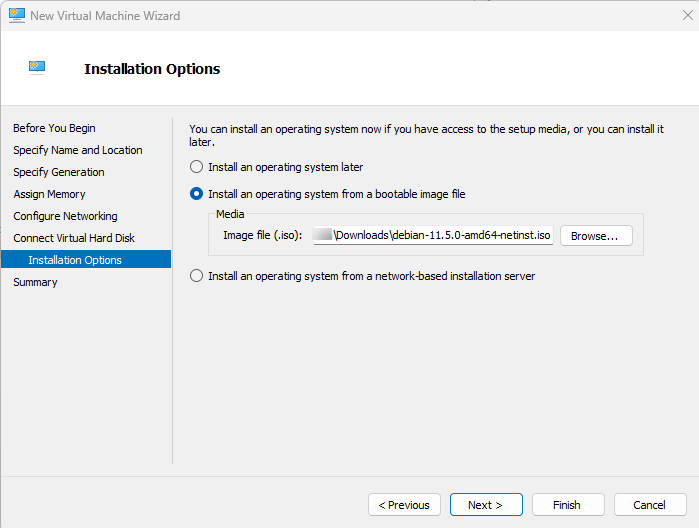This screenshot has height=528, width=699.
Task: Close the New Virtual Machine Wizard
Action: [x=687, y=15]
